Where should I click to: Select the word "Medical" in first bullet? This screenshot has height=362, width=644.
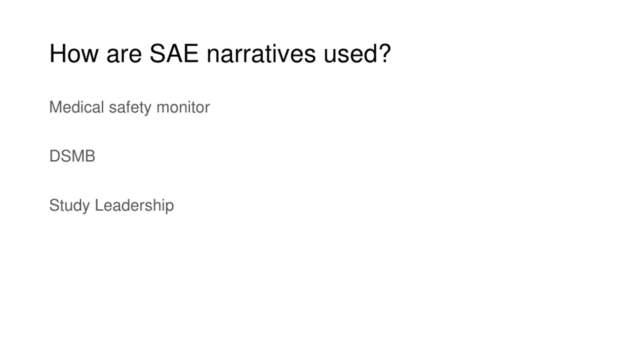point(76,107)
